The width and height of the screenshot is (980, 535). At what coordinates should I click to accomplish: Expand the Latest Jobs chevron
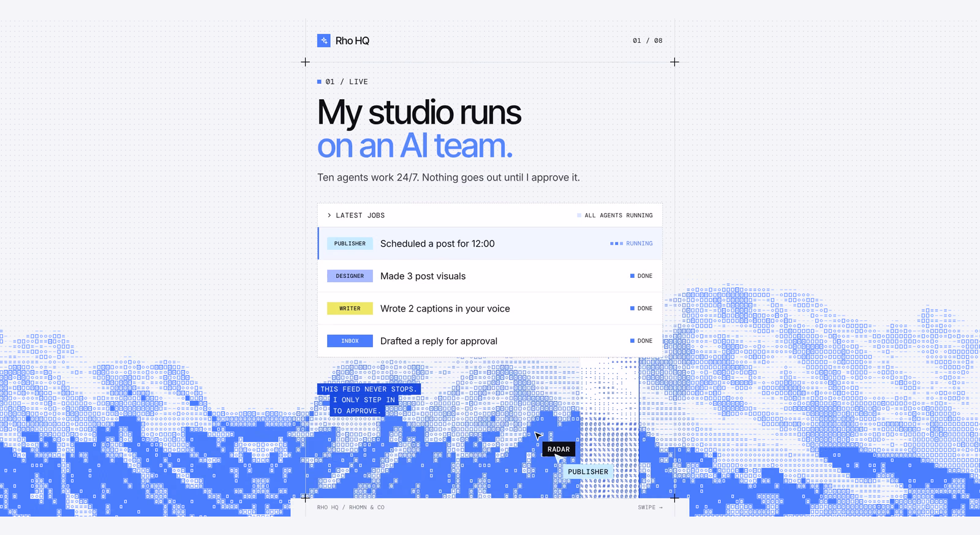click(330, 215)
